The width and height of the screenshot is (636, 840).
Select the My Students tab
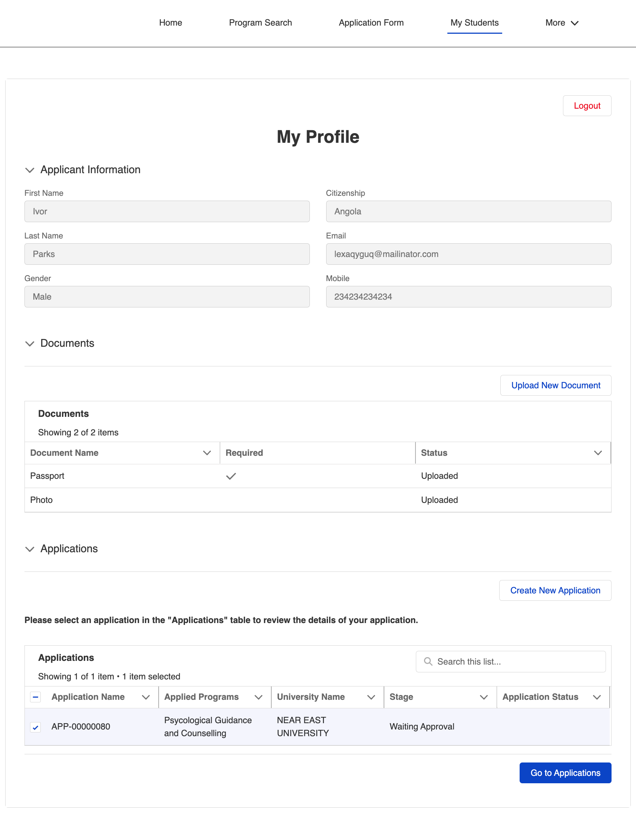(x=474, y=23)
